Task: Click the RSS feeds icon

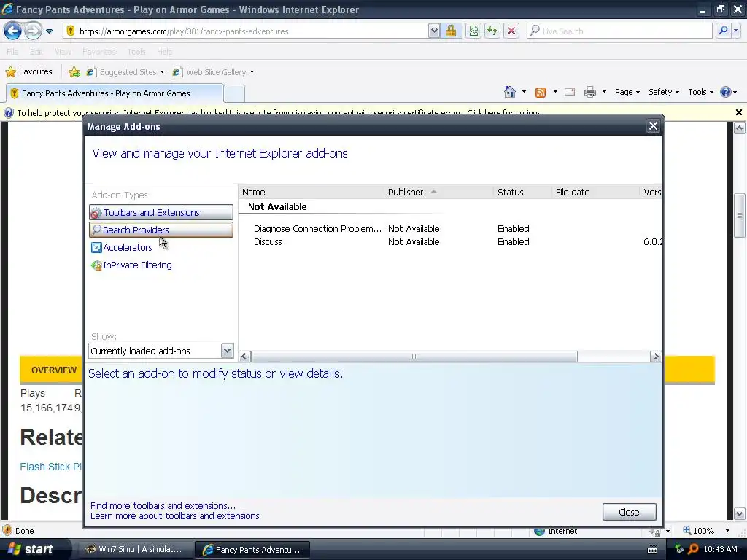Action: (541, 93)
